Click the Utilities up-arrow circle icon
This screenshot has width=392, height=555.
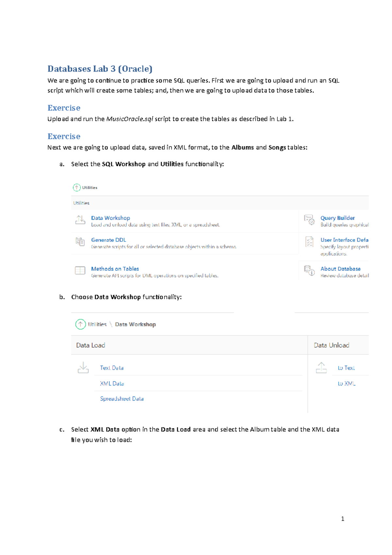coord(76,187)
